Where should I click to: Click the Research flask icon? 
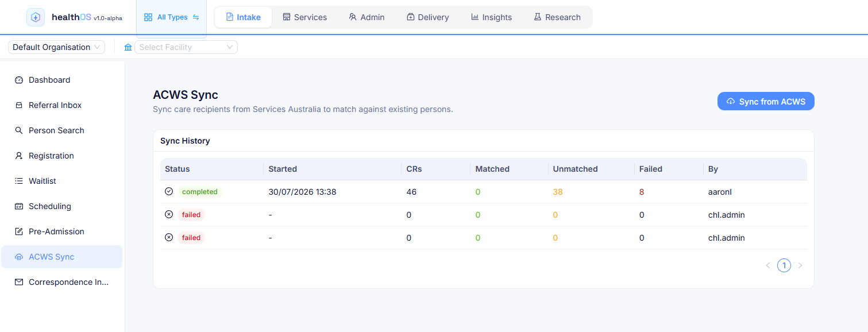click(x=538, y=17)
